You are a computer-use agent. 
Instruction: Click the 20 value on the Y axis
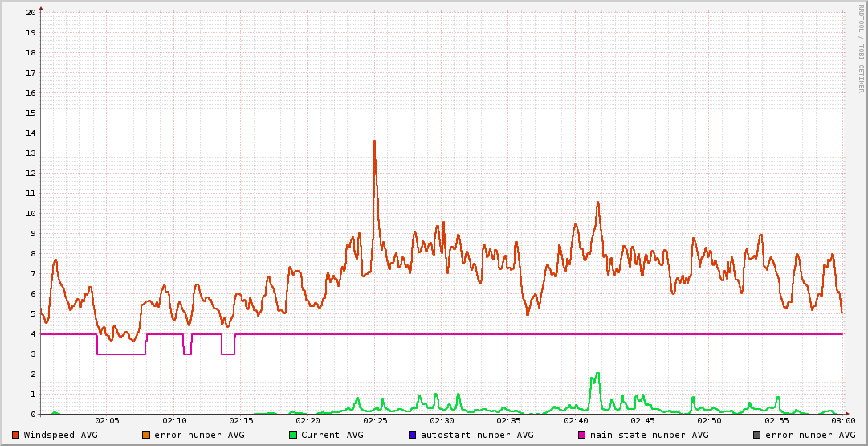(x=31, y=13)
